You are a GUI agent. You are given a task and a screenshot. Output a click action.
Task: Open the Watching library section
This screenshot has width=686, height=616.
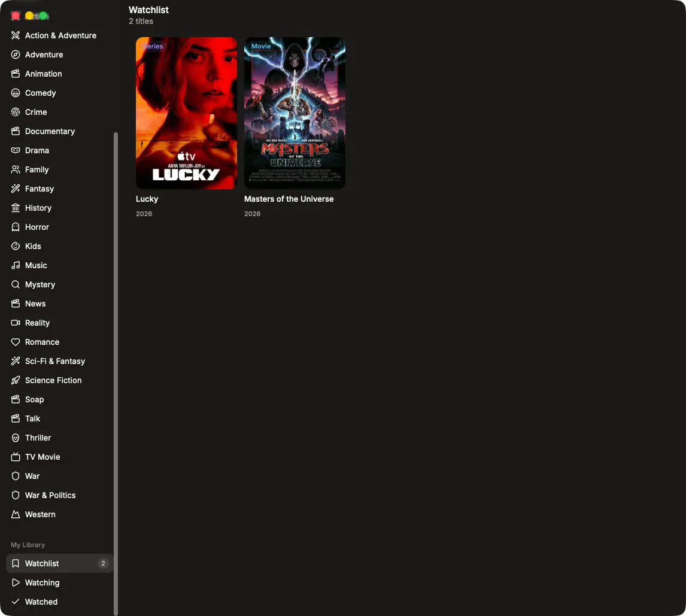tap(60, 582)
